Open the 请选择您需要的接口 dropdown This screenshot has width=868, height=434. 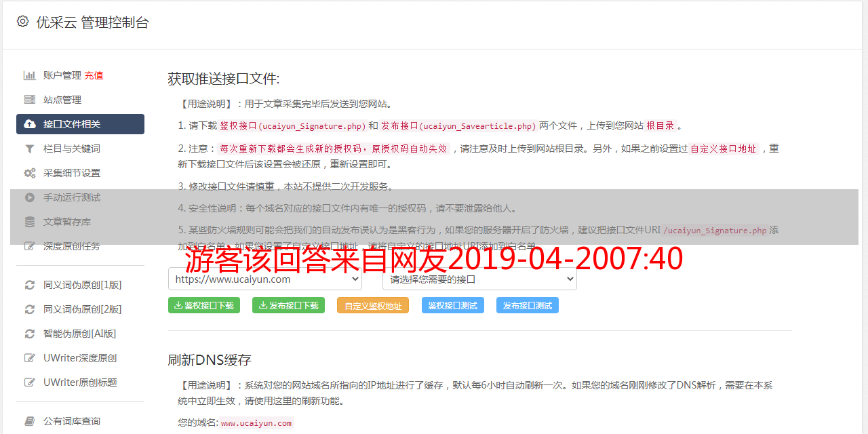tap(479, 279)
